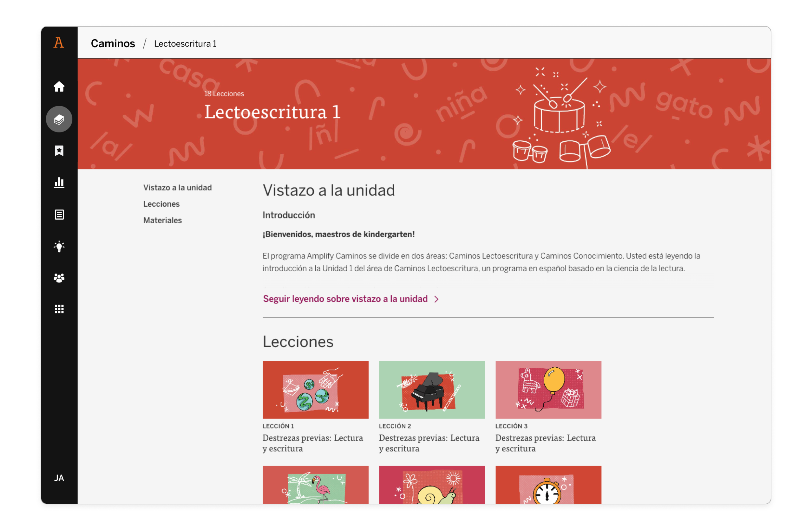812x530 pixels.
Task: Open the apps grid sidebar icon
Action: tap(59, 309)
